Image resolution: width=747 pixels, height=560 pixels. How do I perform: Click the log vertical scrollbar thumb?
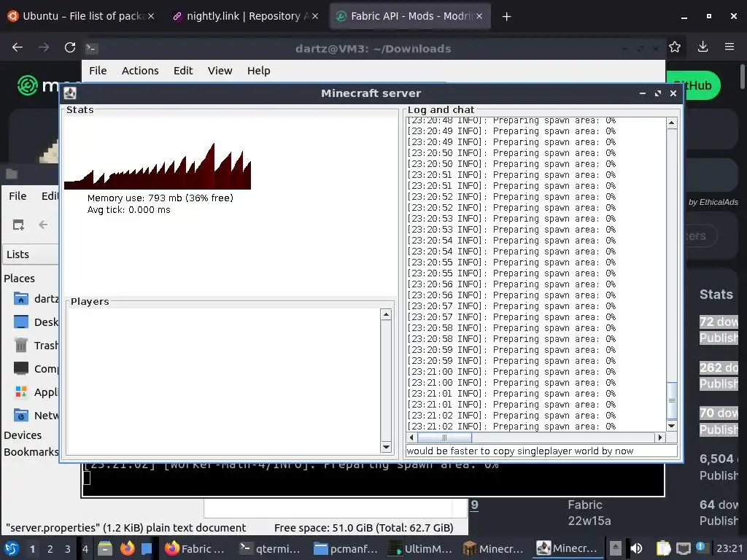pyautogui.click(x=672, y=400)
